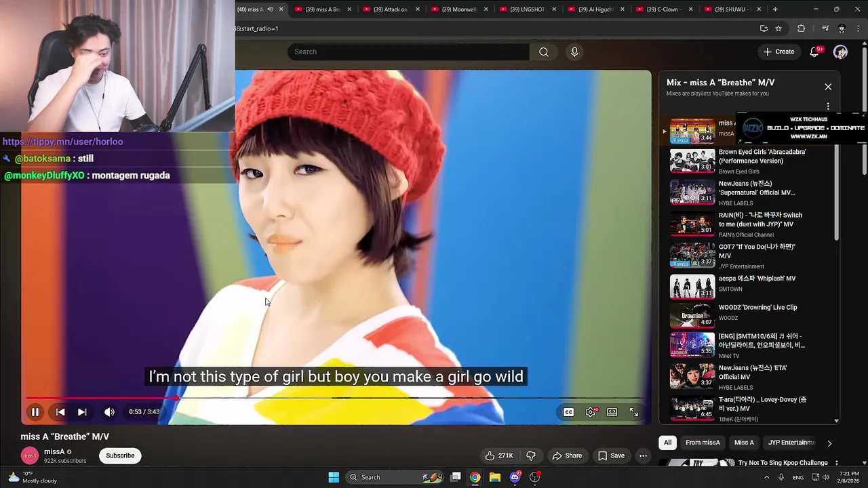The width and height of the screenshot is (868, 488).
Task: Open the tippy.mn/user/horloo link
Action: [x=62, y=142]
